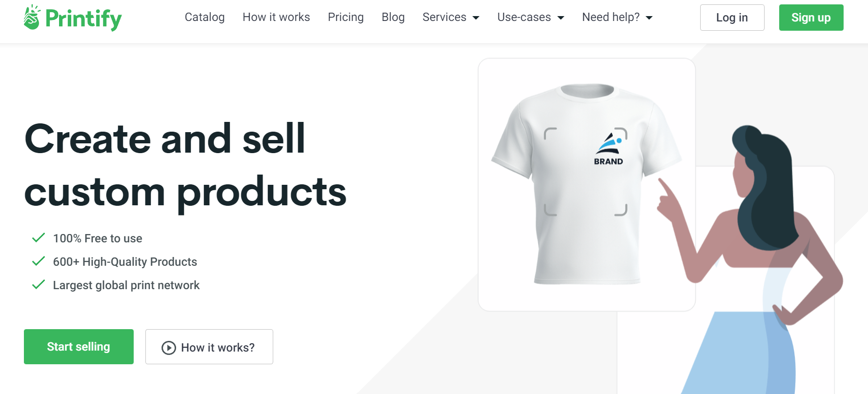Screen dimensions: 868x394
Task: Expand the Services dropdown arrow
Action: [476, 18]
